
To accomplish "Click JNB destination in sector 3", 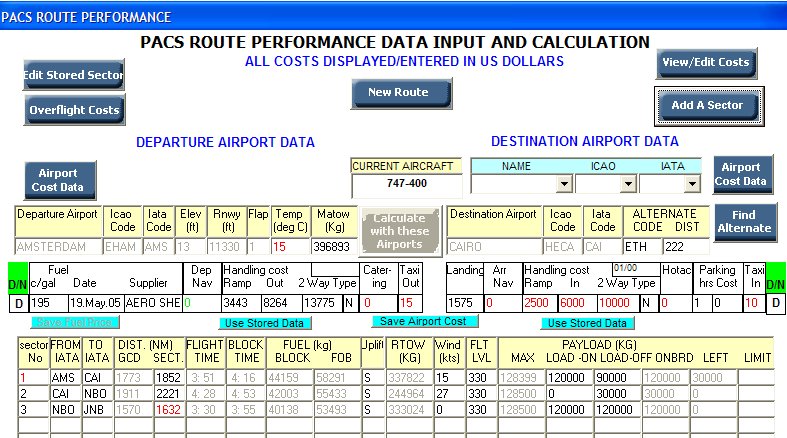I will pyautogui.click(x=97, y=409).
